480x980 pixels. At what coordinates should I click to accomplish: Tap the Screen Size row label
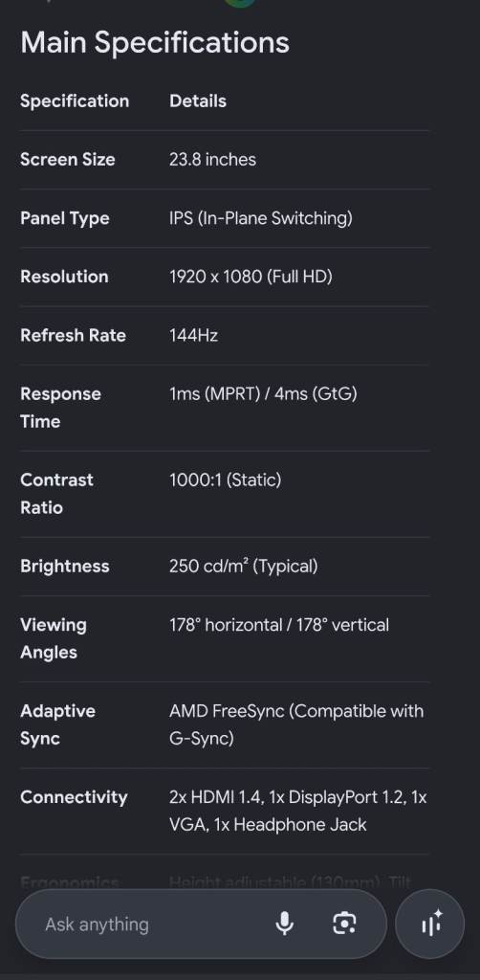(68, 160)
